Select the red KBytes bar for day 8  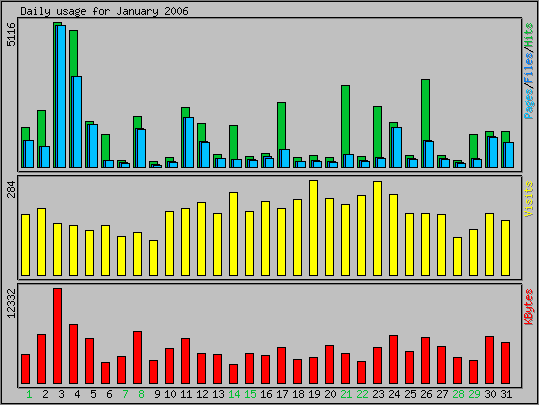[x=138, y=358]
